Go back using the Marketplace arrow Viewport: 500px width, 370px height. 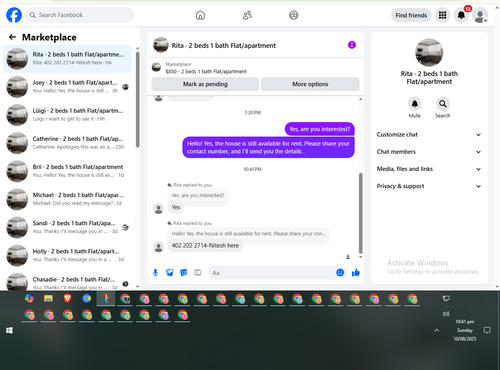[13, 37]
